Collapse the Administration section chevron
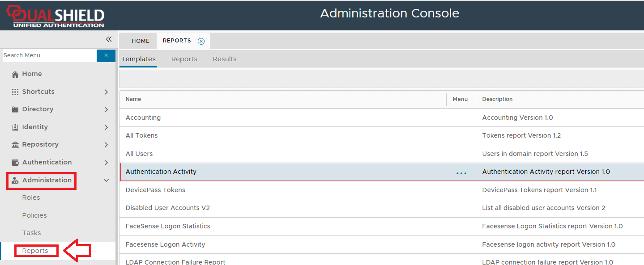Viewport: 644px width, 265px height. point(106,181)
